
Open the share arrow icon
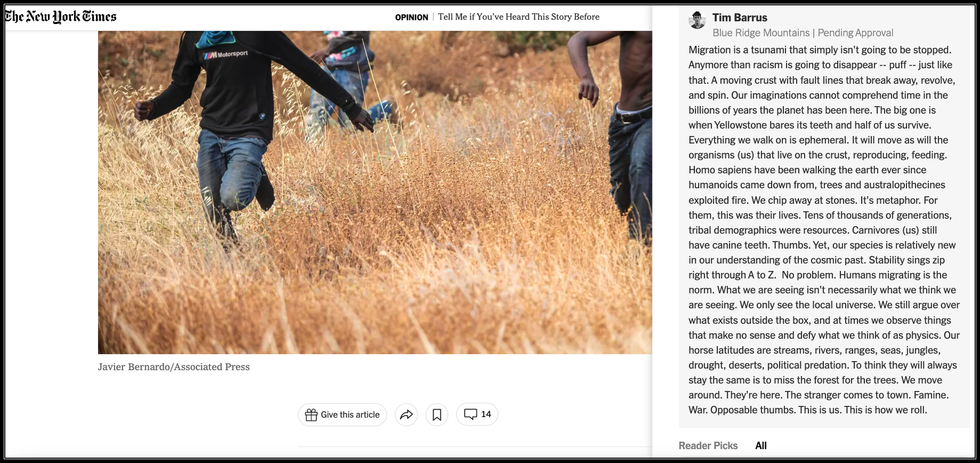pyautogui.click(x=406, y=414)
